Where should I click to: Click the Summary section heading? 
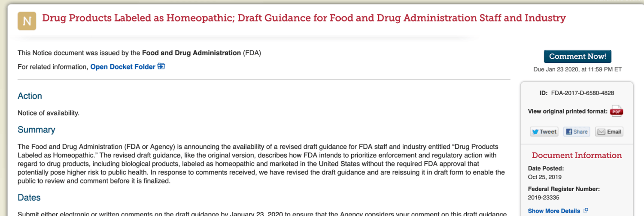36,129
